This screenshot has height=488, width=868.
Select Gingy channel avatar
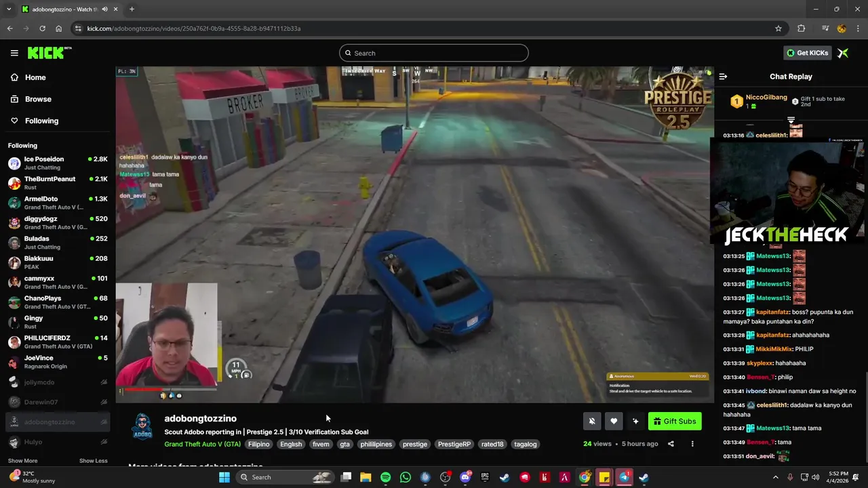point(14,322)
